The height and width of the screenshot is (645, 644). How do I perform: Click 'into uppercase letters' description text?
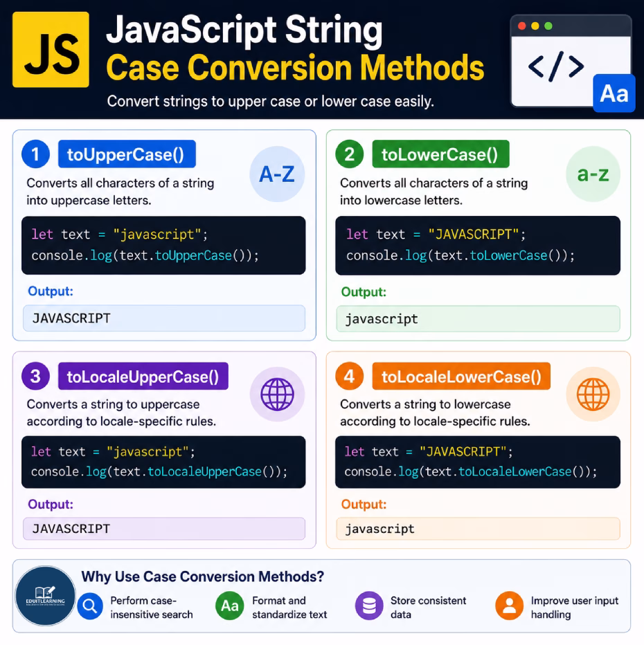(89, 200)
